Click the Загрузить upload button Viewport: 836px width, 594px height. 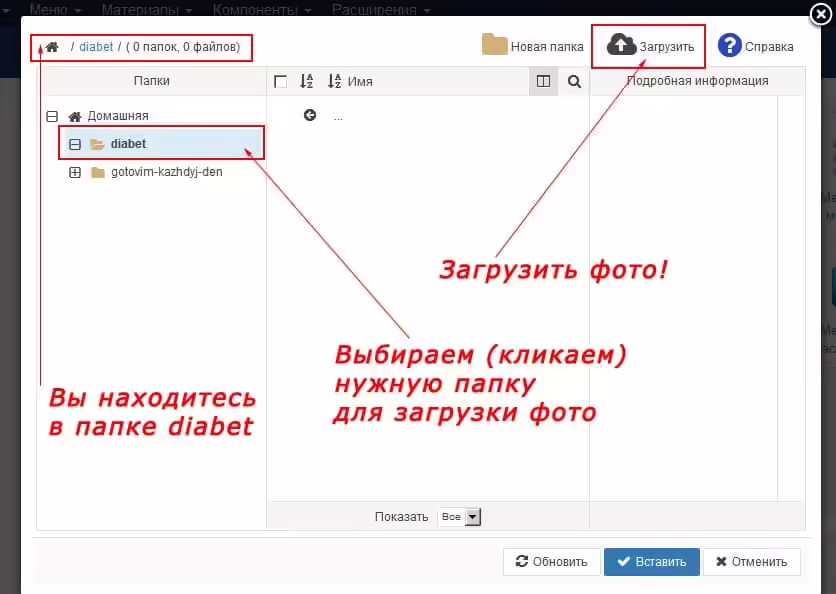[650, 46]
